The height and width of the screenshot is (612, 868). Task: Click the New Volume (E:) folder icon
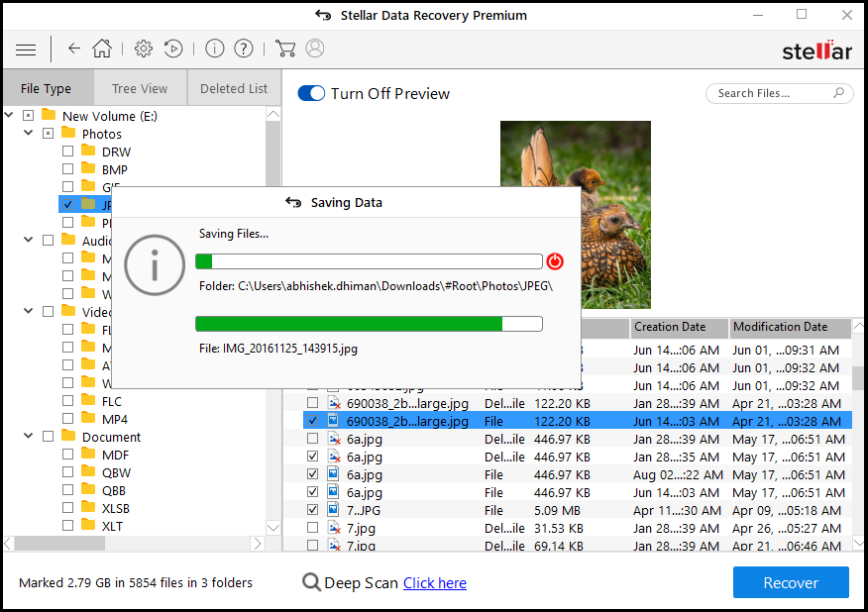point(49,115)
